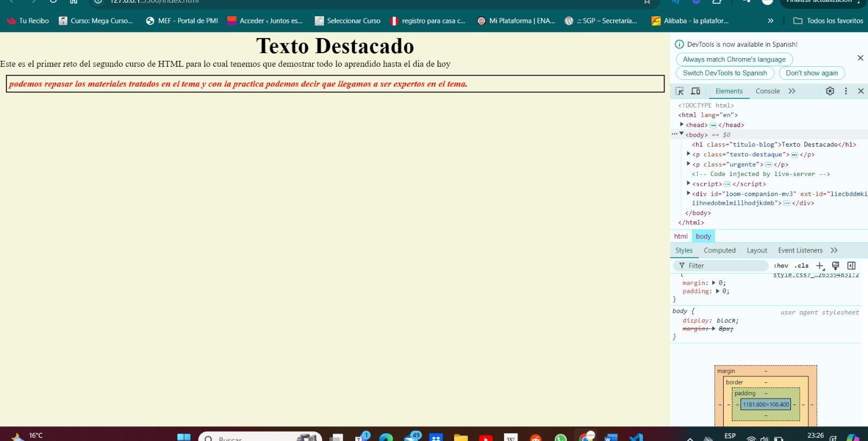The width and height of the screenshot is (868, 441).
Task: Click the taskbar clock showing 23:26
Action: [815, 436]
